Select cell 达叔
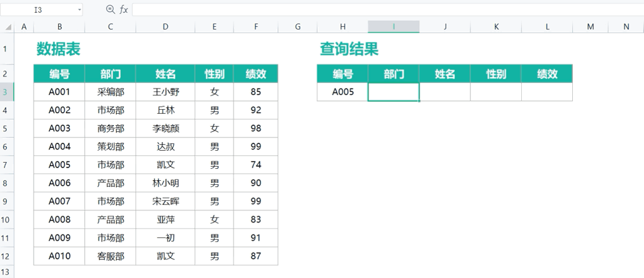 point(166,147)
